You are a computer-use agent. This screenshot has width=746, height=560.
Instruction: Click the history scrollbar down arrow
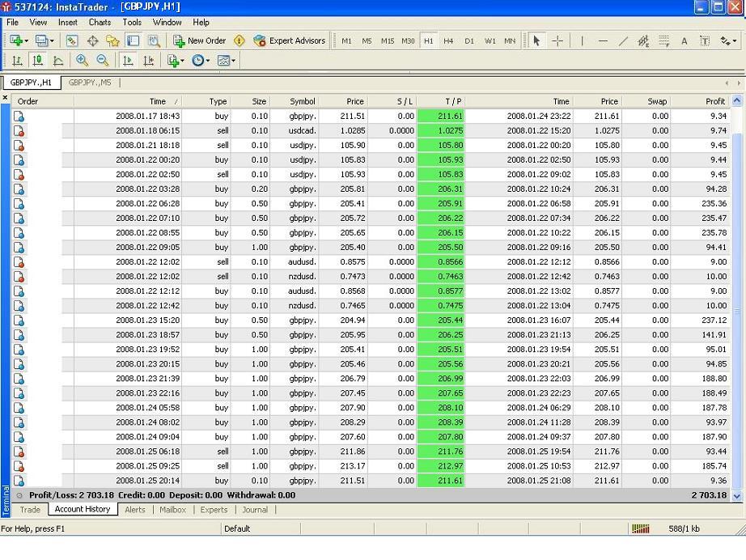pos(737,496)
